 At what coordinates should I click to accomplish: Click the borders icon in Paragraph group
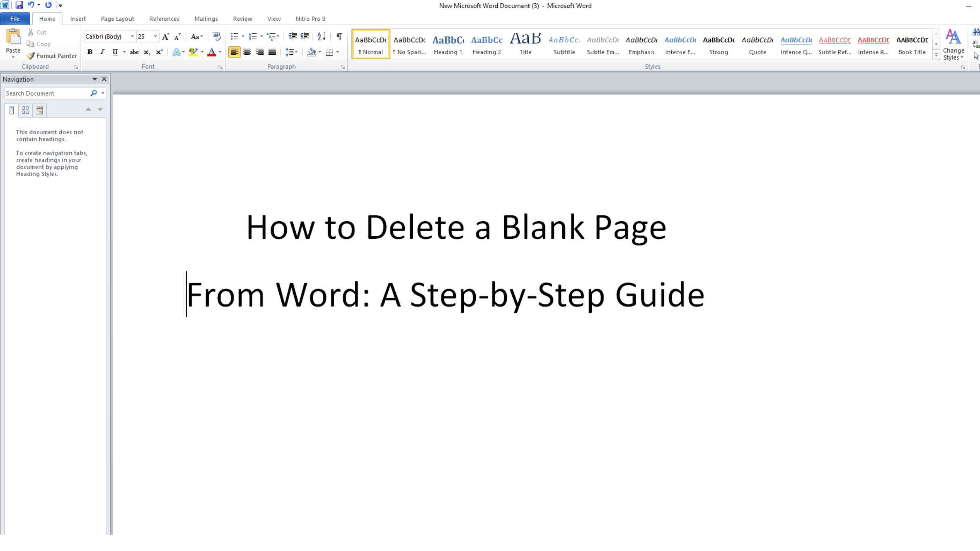[x=329, y=52]
